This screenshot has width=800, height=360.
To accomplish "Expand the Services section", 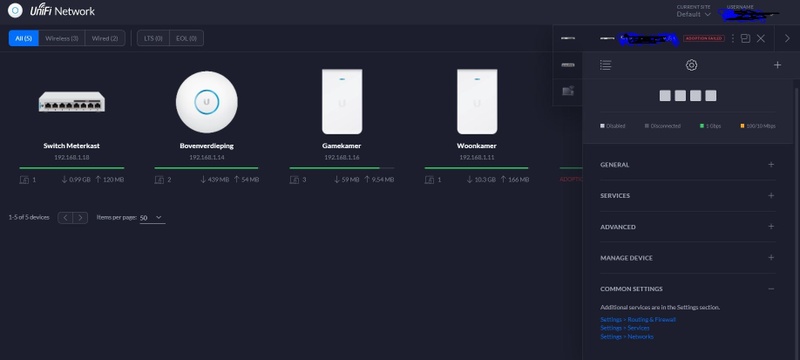I will (x=688, y=196).
